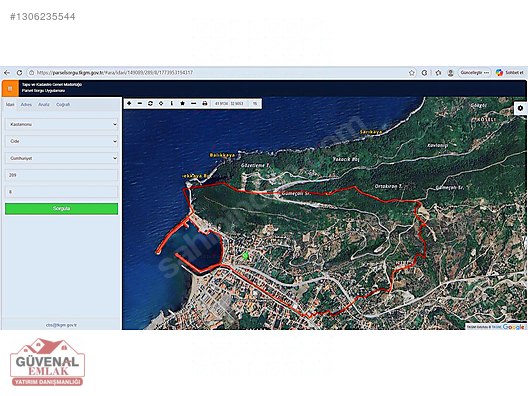Click the Google logo on map

pos(513,327)
